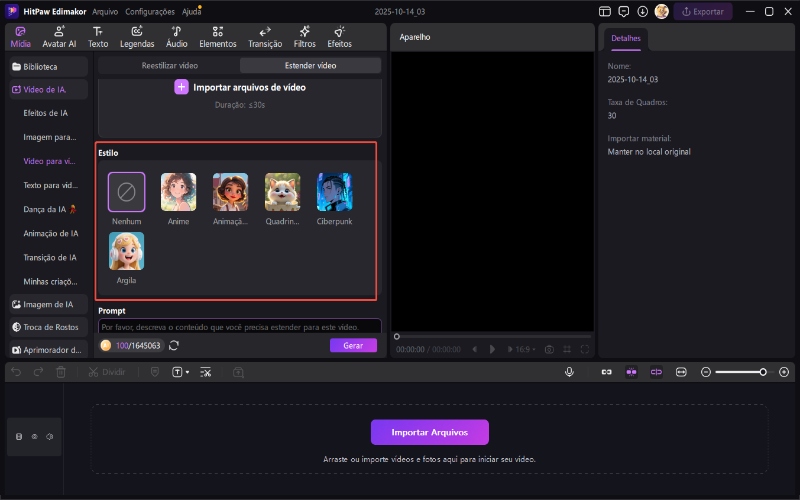The image size is (800, 500).
Task: Open the Elementos tab
Action: coord(218,37)
